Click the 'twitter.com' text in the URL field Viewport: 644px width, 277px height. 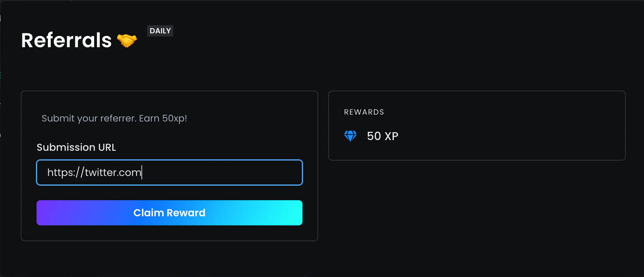click(x=113, y=172)
